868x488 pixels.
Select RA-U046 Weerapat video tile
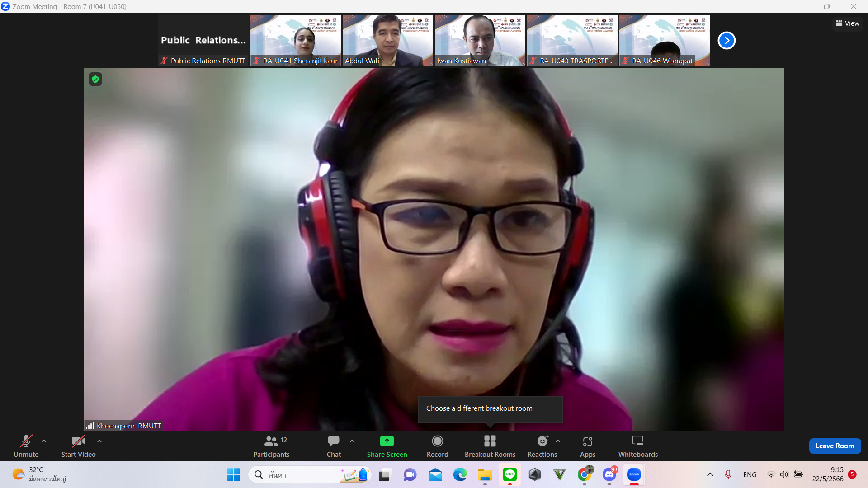665,41
